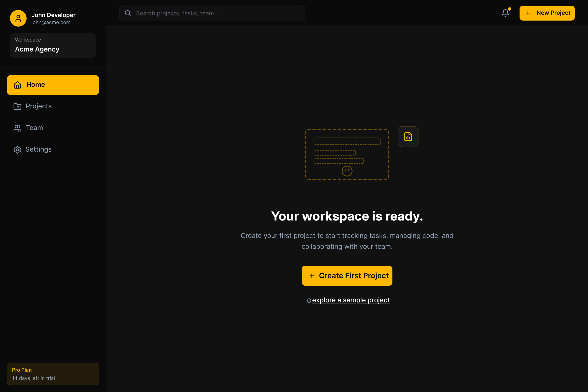Click Create First Project button

click(x=347, y=276)
